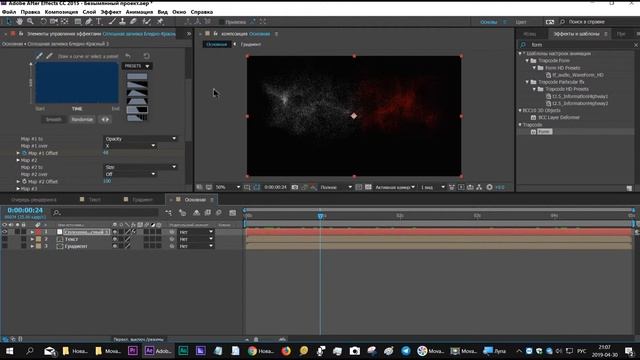Screen dimensions: 640x360
Task: Toggle visibility of the Текст layer
Action: [x=4, y=239]
